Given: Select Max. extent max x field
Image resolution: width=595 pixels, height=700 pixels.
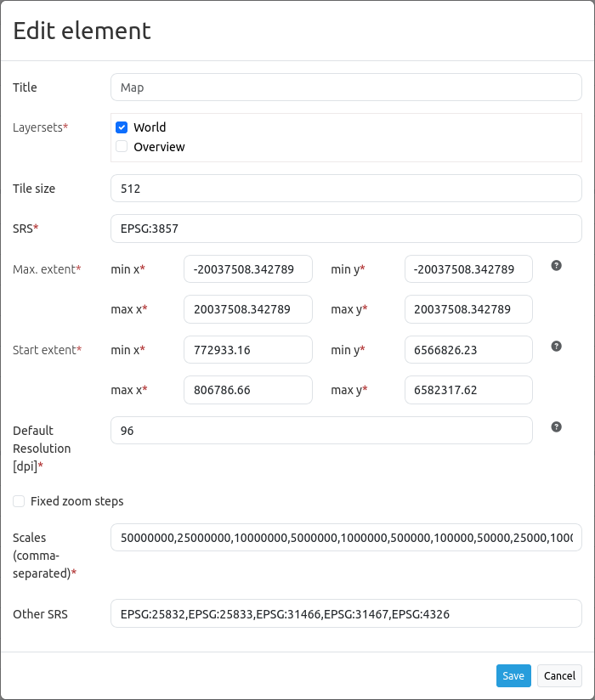Looking at the screenshot, I should point(248,309).
